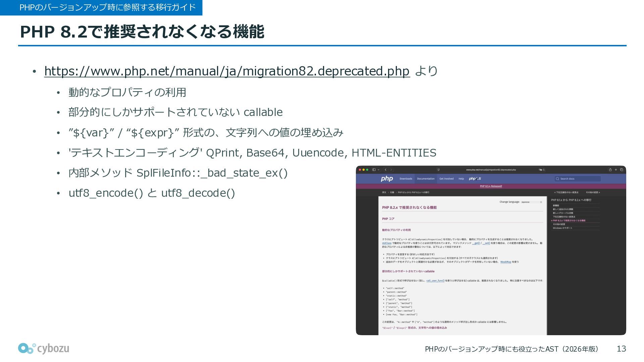Go back with the browser's back arrow
This screenshot has width=644, height=362.
pyautogui.click(x=386, y=170)
